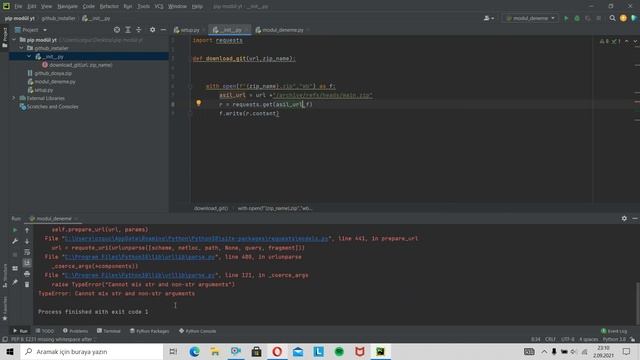This screenshot has width=640, height=360.
Task: Open the Python Packages tool window
Action: pyautogui.click(x=149, y=331)
